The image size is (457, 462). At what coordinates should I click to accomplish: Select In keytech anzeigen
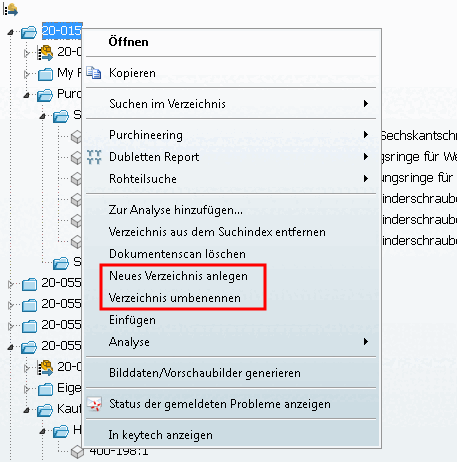click(161, 435)
